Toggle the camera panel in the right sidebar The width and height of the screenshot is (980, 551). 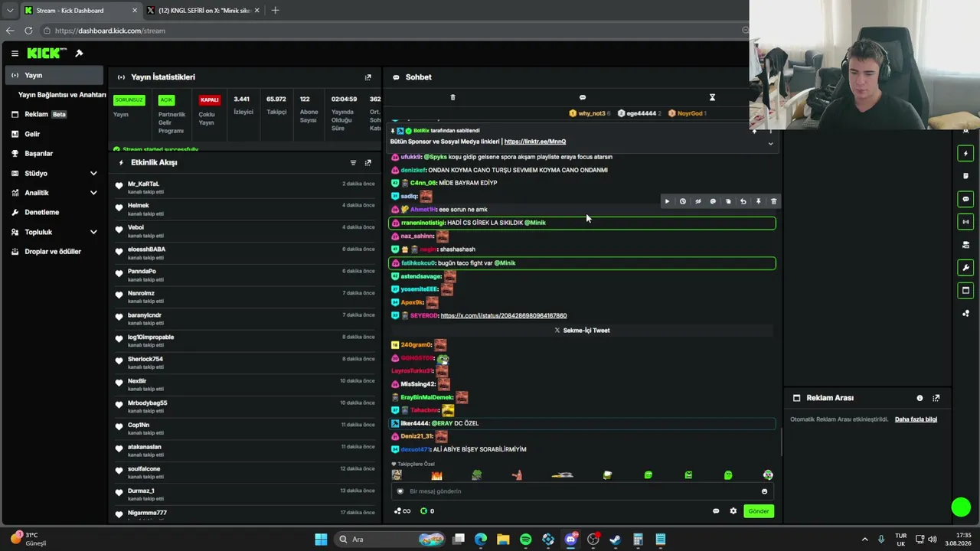click(965, 245)
